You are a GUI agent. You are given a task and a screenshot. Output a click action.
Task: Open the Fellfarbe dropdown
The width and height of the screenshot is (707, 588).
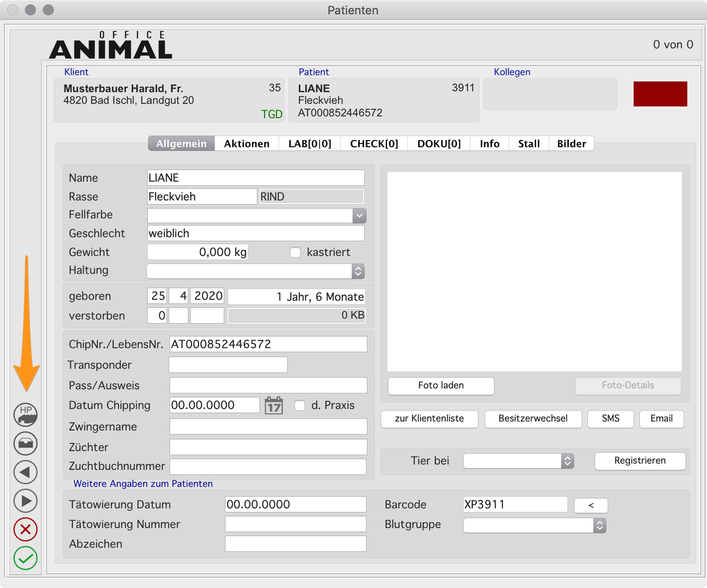tap(359, 216)
